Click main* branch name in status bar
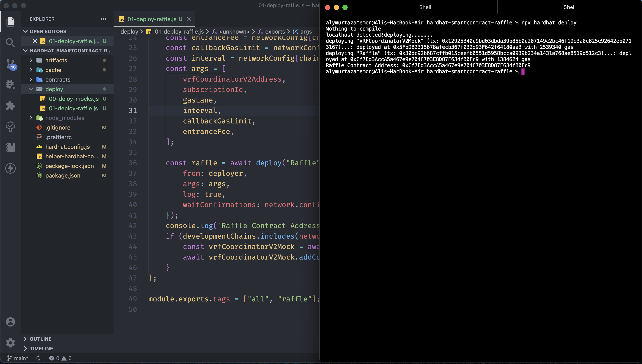This screenshot has width=642, height=364. 18,358
